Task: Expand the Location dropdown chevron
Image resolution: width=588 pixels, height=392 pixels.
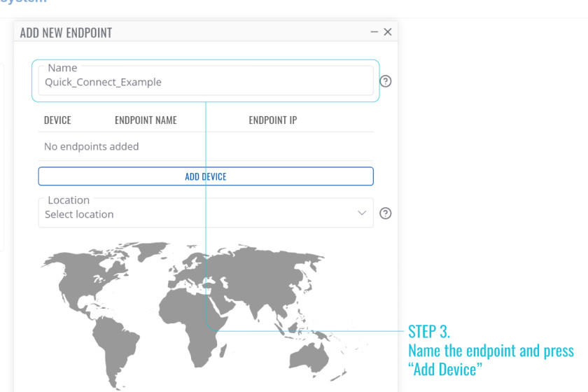Action: click(361, 213)
